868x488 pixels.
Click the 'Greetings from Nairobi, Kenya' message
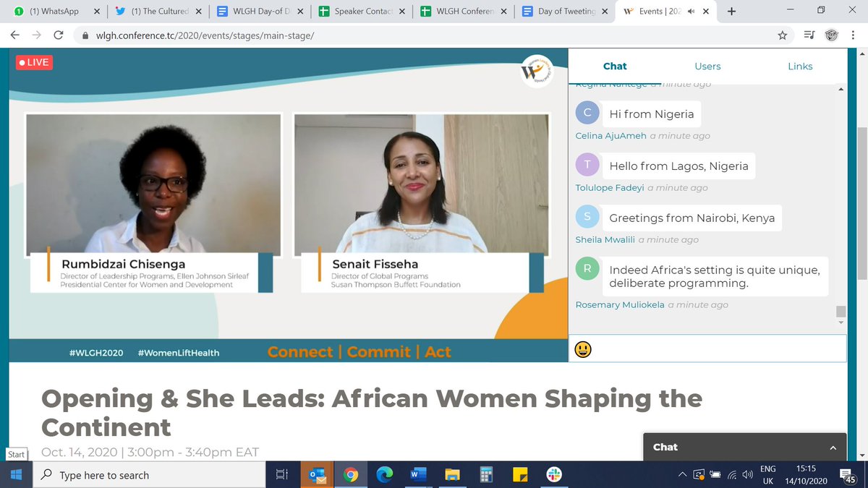click(x=692, y=218)
